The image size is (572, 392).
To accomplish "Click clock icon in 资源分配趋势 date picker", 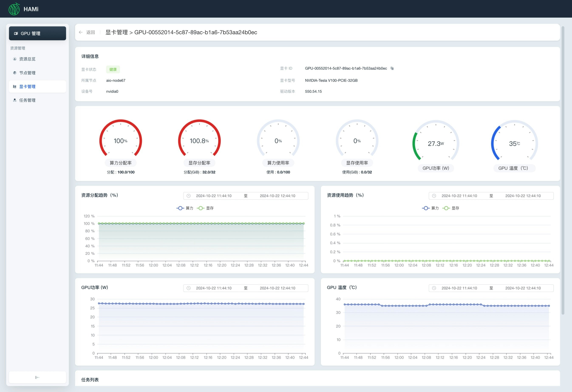I will click(188, 196).
